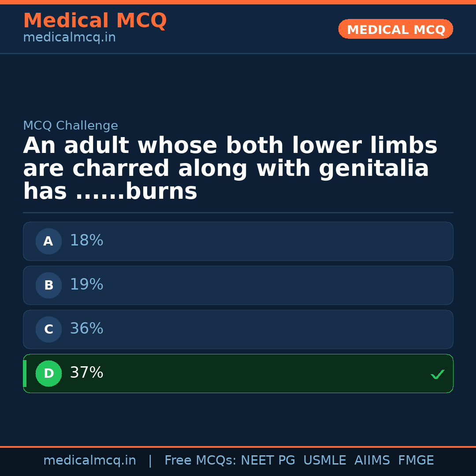476x476 pixels.
Task: Click NEET PG in the footer
Action: [268, 461]
